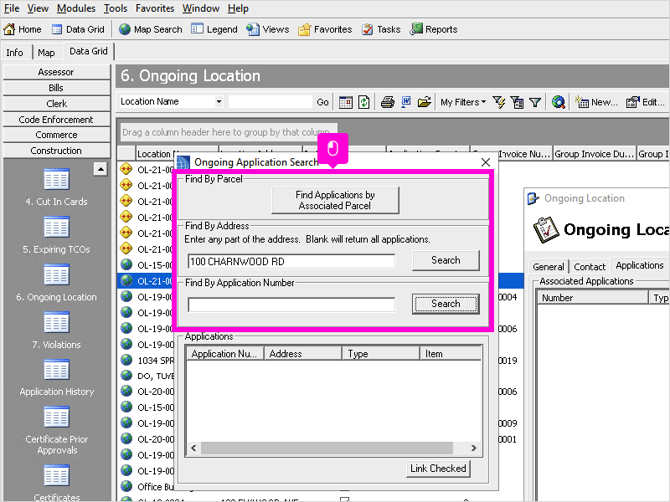Open 6. Ongoing Location sidebar icon
Screen dimensions: 670x502
click(x=56, y=275)
